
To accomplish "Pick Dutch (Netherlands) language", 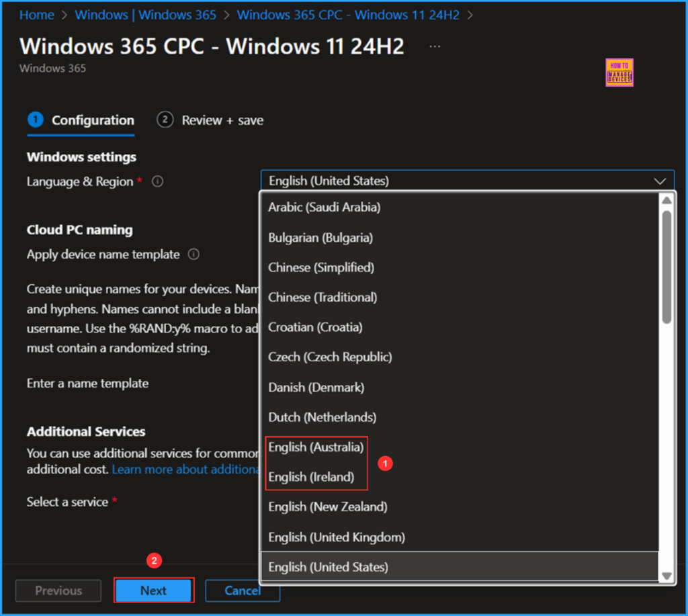I will coord(460,416).
